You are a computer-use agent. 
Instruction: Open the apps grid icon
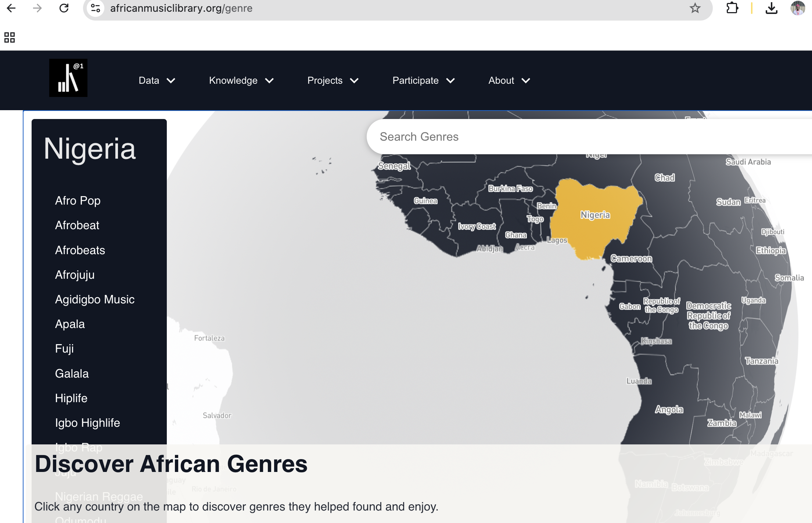(x=10, y=37)
